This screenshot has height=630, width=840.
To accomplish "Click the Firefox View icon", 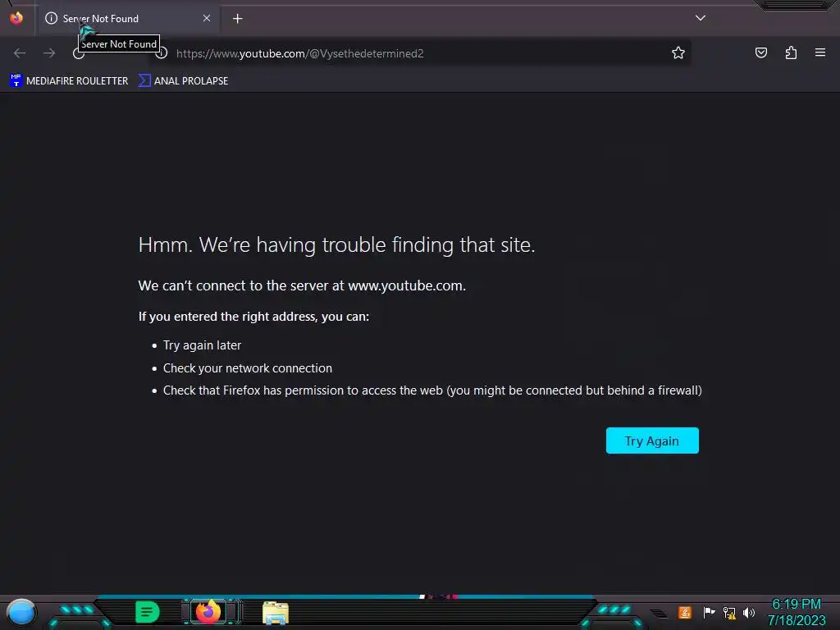I will (x=16, y=18).
